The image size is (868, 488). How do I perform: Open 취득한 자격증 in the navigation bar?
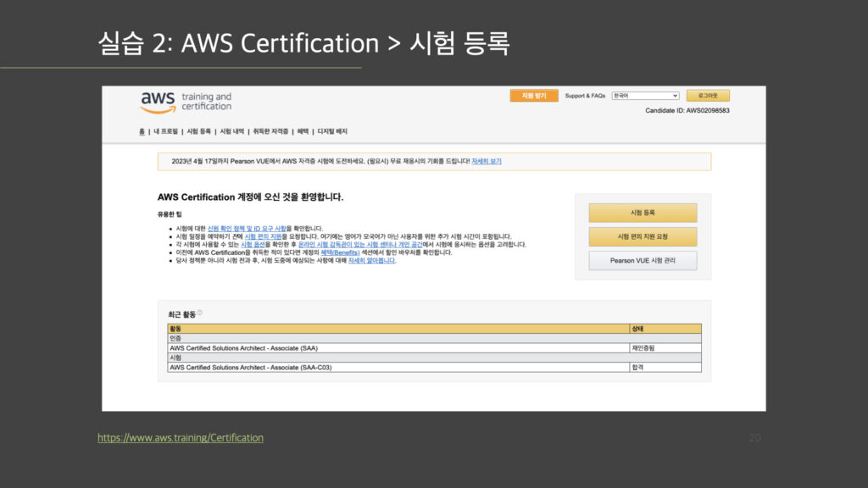click(270, 131)
